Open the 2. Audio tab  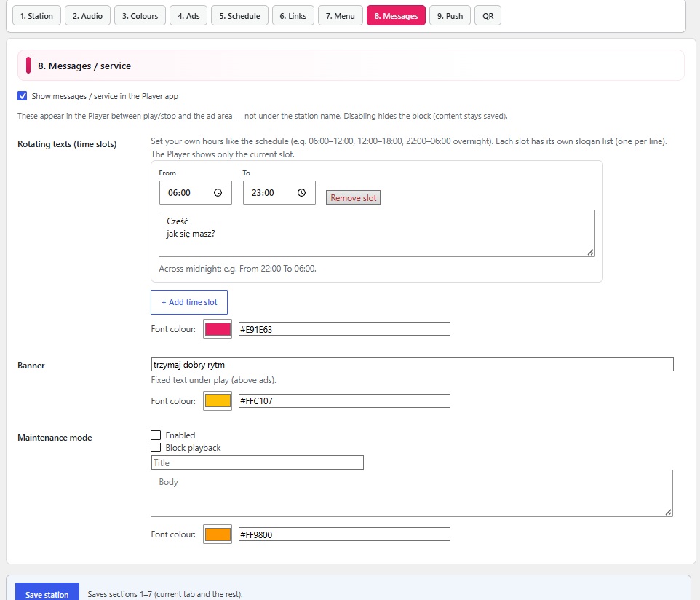pyautogui.click(x=87, y=16)
